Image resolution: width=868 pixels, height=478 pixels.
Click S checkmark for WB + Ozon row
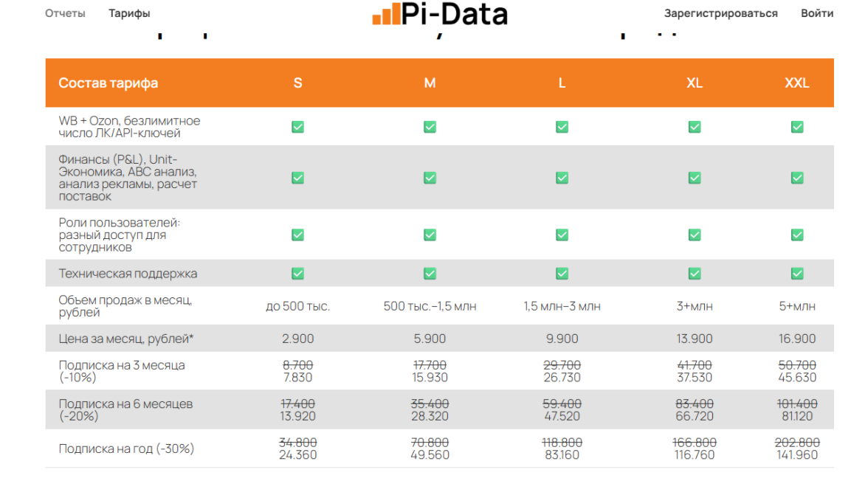pos(297,127)
